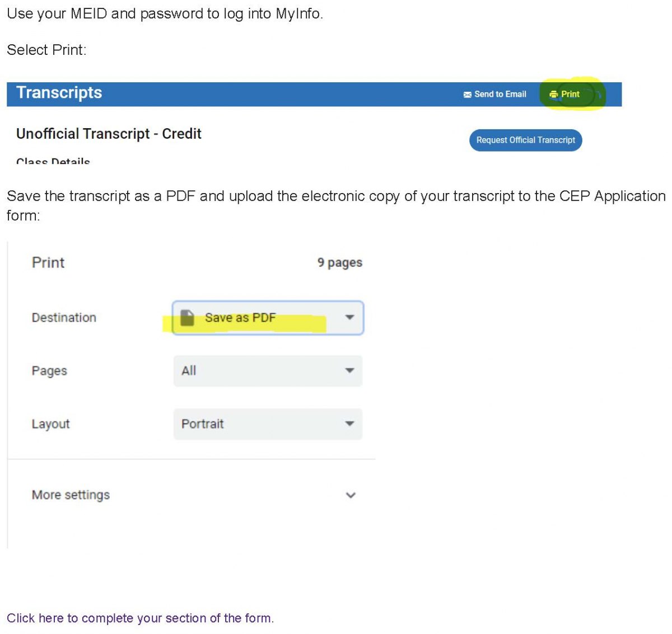672x634 pixels.
Task: Click the arrow on the Layout selector
Action: click(x=349, y=424)
